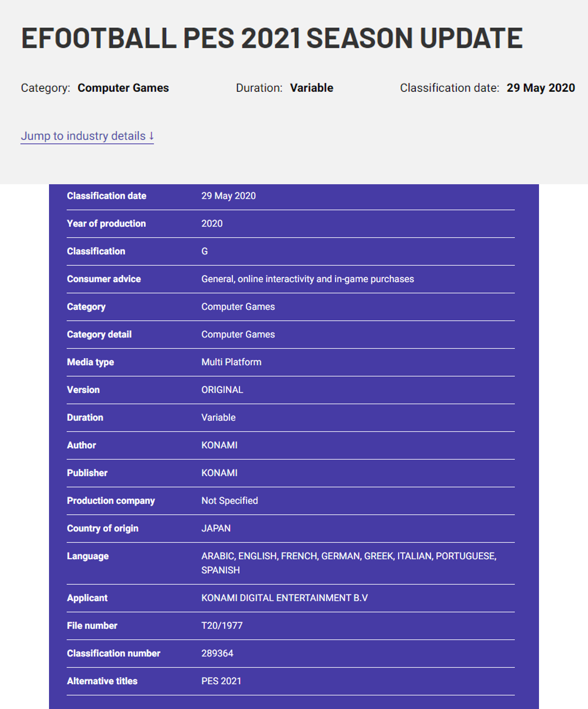Click the 'Alternative titles' label

[102, 681]
